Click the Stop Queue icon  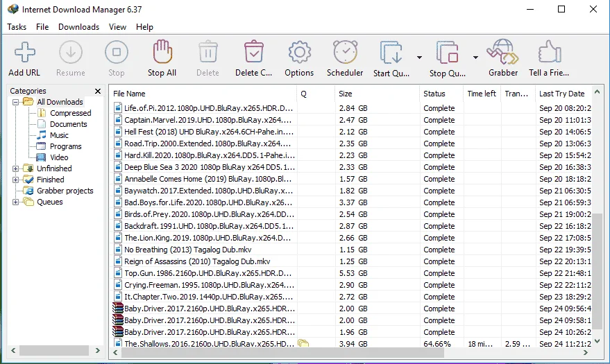pyautogui.click(x=448, y=52)
